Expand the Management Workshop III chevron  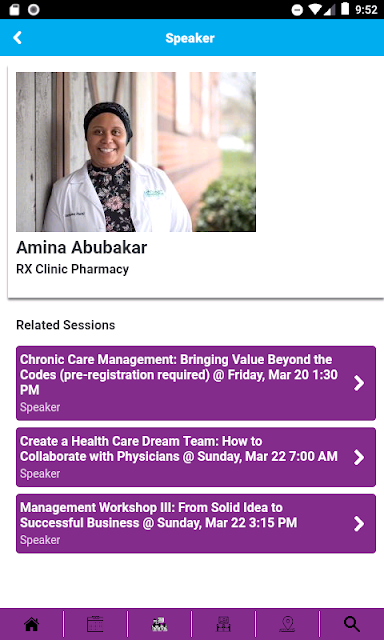coord(359,523)
